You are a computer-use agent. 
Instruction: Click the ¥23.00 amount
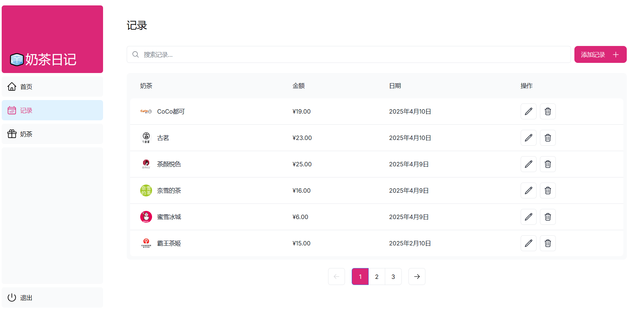302,138
